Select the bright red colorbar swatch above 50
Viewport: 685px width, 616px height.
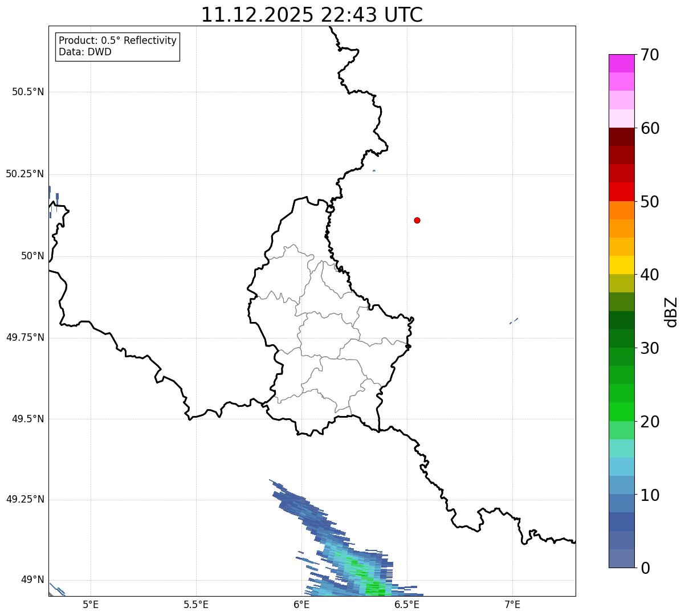pyautogui.click(x=621, y=191)
